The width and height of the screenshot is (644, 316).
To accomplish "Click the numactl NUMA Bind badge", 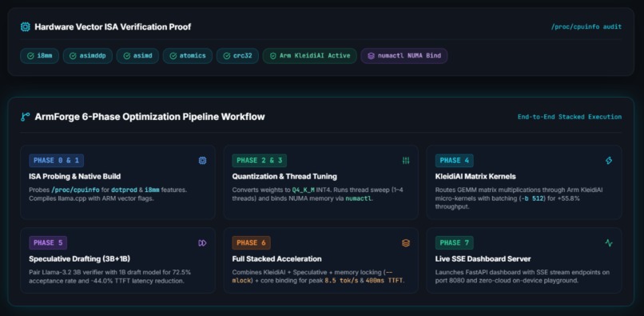I will tap(404, 56).
